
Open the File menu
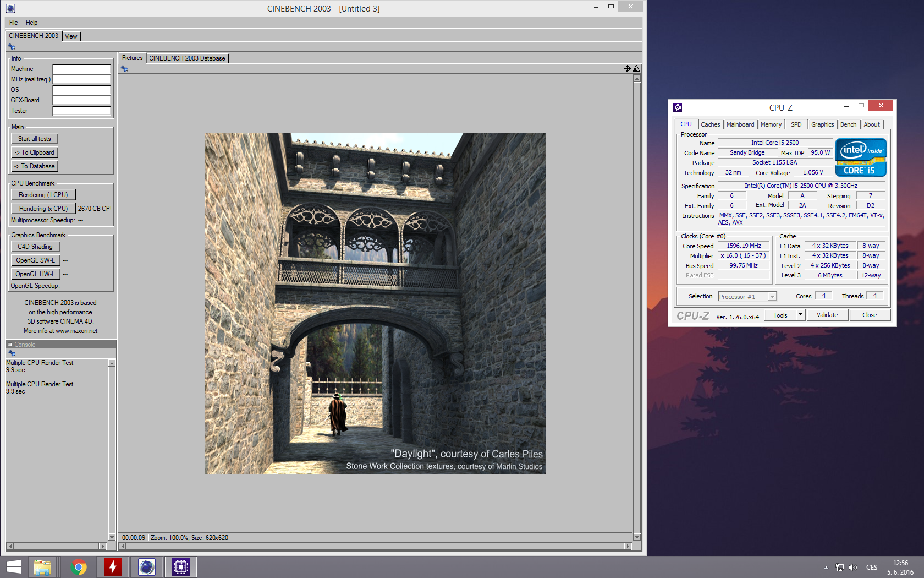[x=14, y=23]
